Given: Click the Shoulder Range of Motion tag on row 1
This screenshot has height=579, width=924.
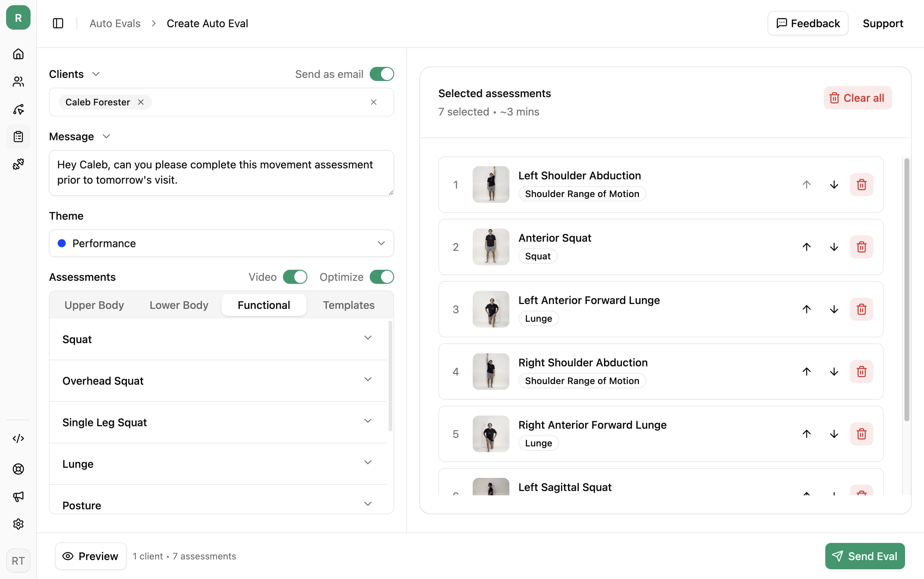Looking at the screenshot, I should (x=582, y=194).
